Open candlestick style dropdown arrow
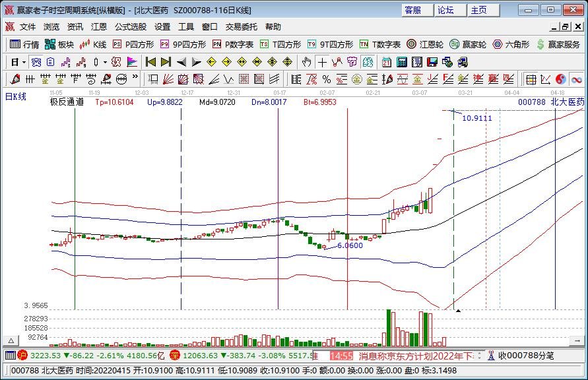The height and width of the screenshot is (380, 588). (x=105, y=62)
